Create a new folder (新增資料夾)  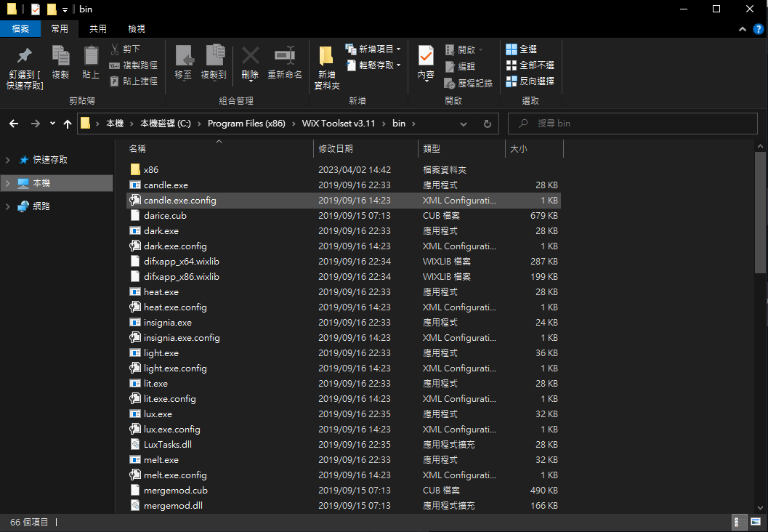click(x=327, y=68)
